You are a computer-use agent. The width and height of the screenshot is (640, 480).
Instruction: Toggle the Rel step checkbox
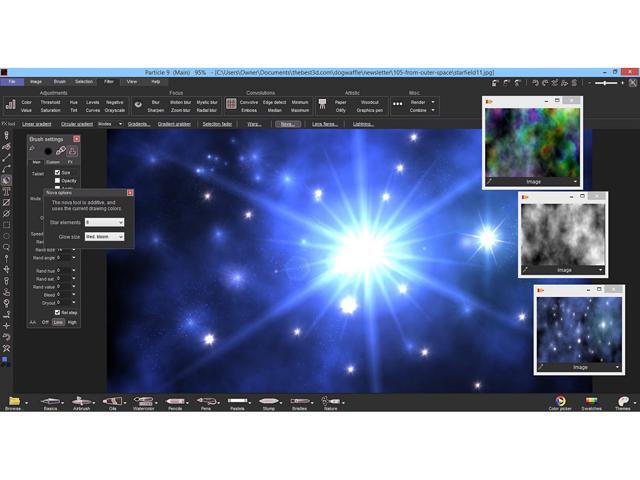click(x=57, y=312)
